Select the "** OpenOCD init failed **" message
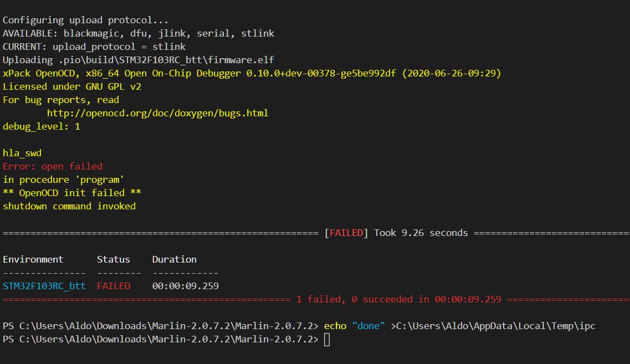 click(72, 193)
